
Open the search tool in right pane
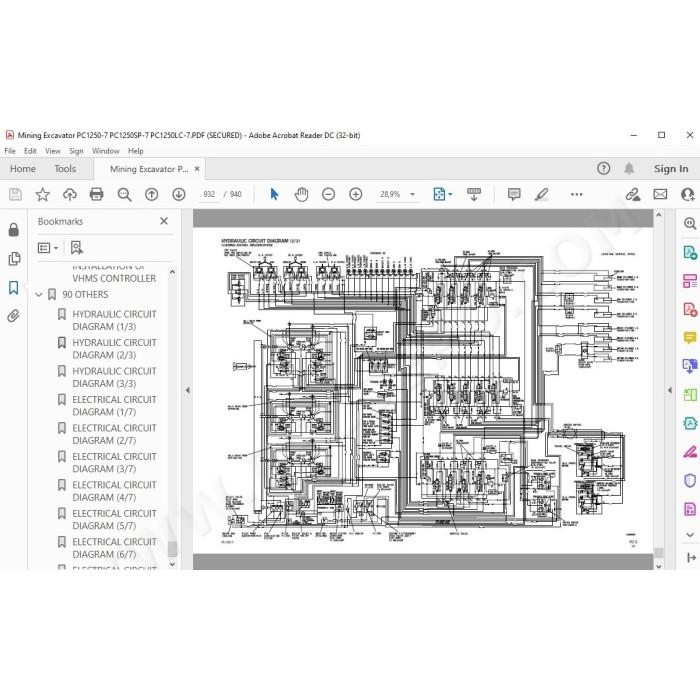coord(690,223)
